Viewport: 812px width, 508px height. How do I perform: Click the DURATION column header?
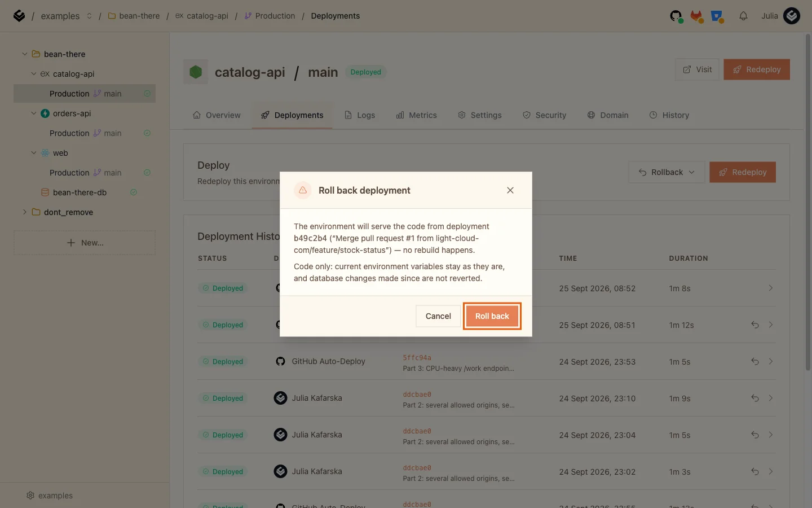[689, 259]
